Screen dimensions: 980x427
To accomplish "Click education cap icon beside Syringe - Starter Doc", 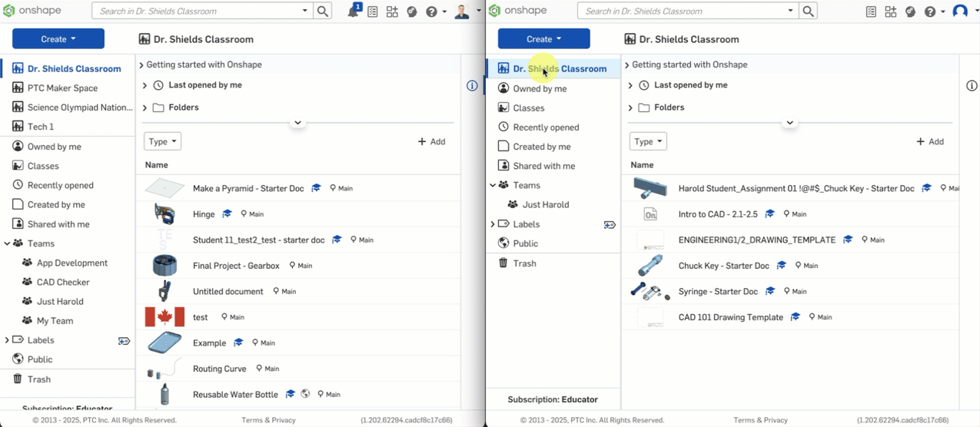I will (770, 292).
